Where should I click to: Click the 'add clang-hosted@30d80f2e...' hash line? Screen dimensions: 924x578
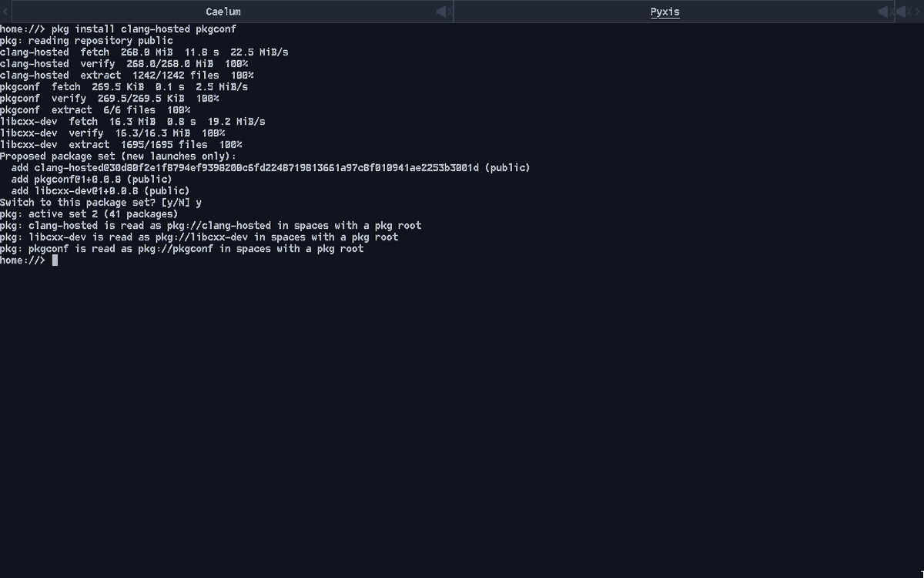point(271,168)
